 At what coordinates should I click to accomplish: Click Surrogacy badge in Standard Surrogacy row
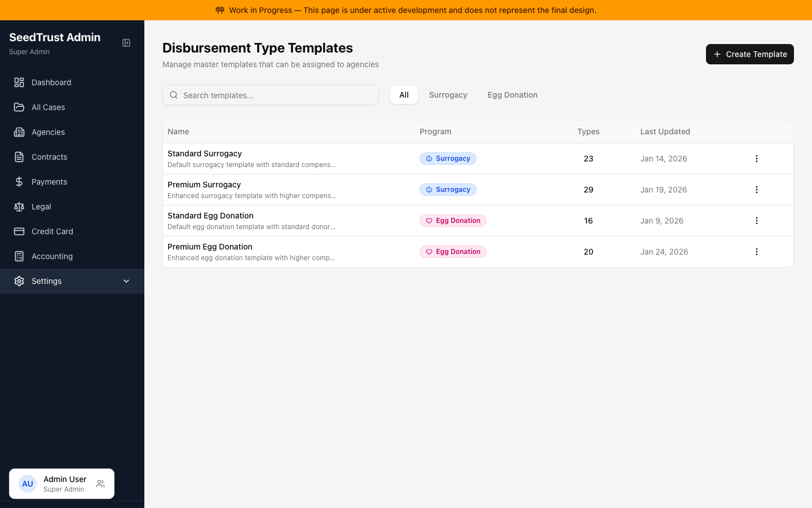pos(448,159)
